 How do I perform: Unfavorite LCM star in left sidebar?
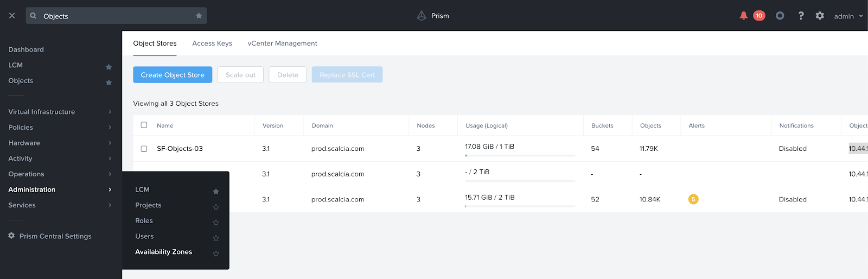[108, 67]
